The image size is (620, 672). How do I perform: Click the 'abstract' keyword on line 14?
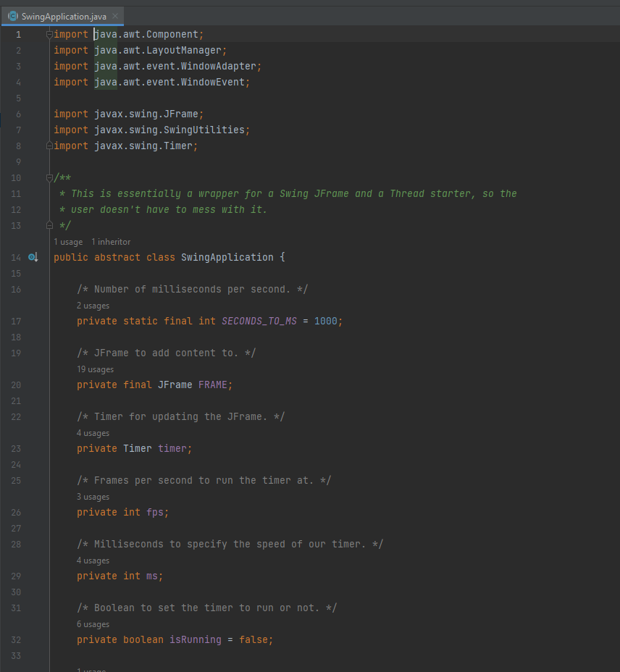pyautogui.click(x=117, y=257)
